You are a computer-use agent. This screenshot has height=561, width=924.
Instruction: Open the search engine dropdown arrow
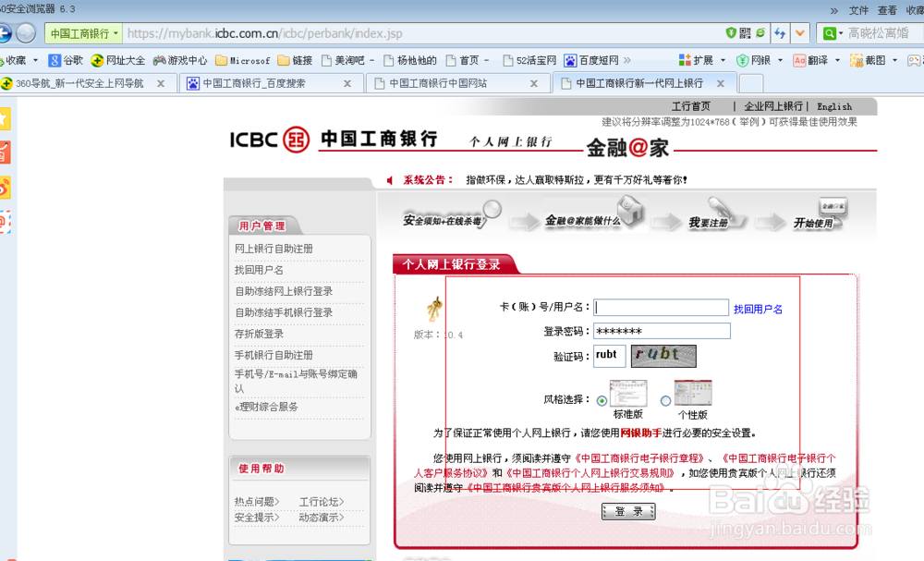coord(841,32)
